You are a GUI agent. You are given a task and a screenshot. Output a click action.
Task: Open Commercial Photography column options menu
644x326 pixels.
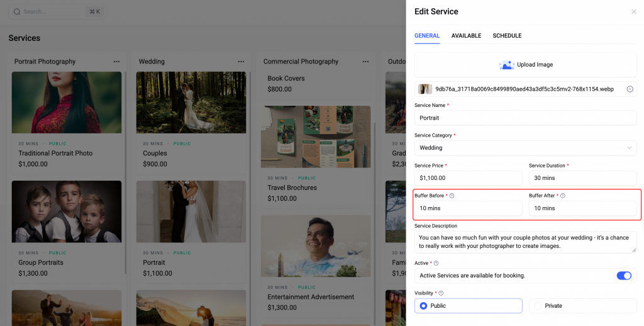[x=365, y=62]
